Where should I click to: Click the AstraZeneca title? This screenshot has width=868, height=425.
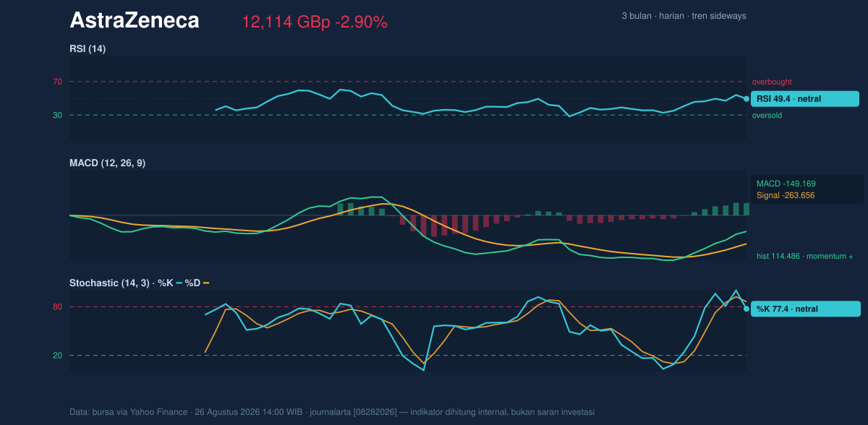[135, 21]
